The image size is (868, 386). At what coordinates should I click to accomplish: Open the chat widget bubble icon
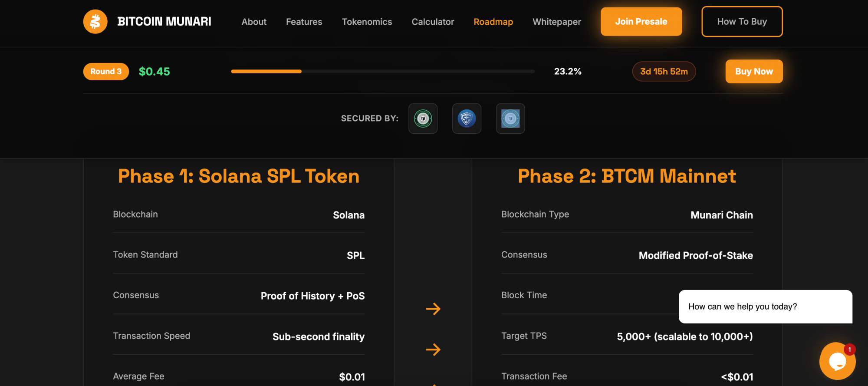point(837,361)
